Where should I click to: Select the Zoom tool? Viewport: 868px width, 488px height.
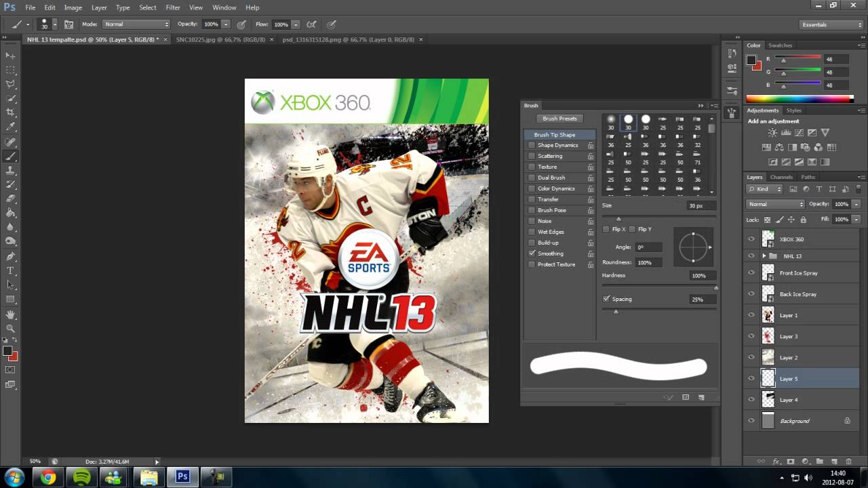[x=10, y=329]
